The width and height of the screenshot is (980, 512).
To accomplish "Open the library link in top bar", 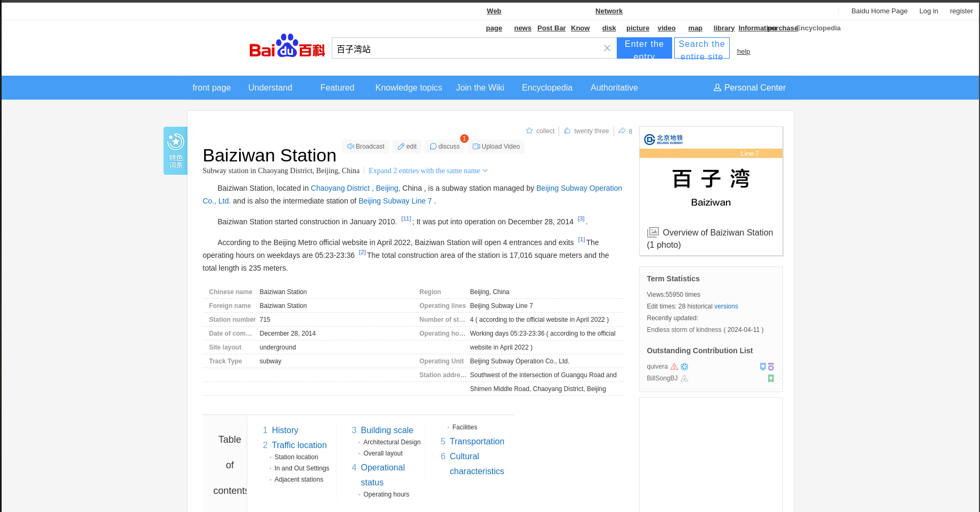I will point(724,28).
